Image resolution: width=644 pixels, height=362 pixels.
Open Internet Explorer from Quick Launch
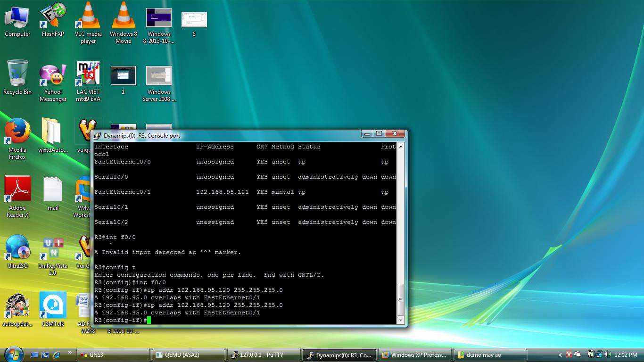pos(57,355)
